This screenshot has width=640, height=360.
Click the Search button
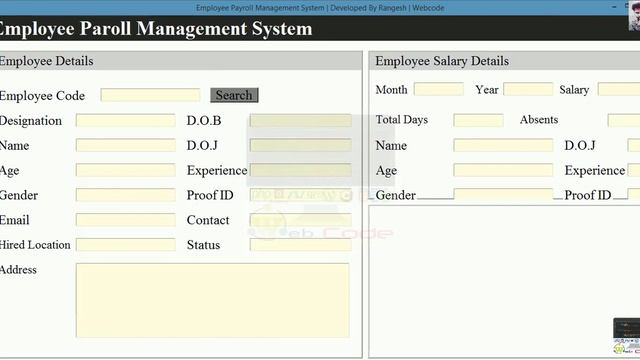click(x=234, y=95)
